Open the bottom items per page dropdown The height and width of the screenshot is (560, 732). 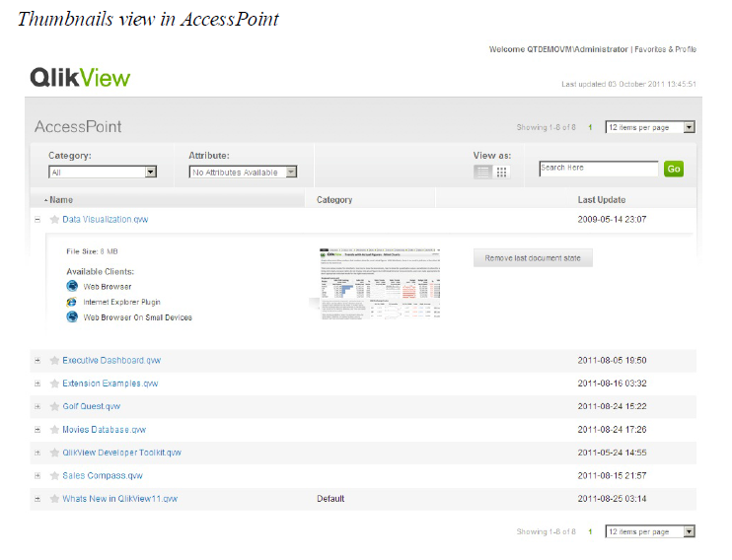tap(650, 531)
